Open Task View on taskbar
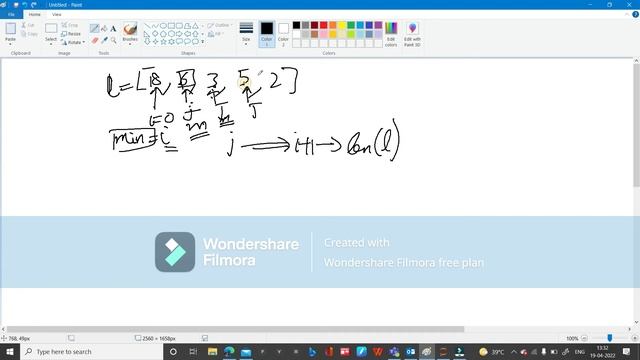 pyautogui.click(x=193, y=351)
